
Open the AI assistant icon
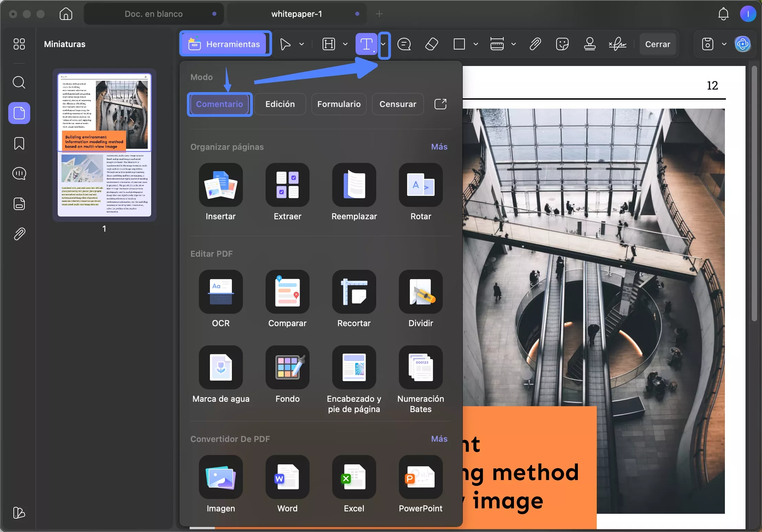pyautogui.click(x=743, y=44)
